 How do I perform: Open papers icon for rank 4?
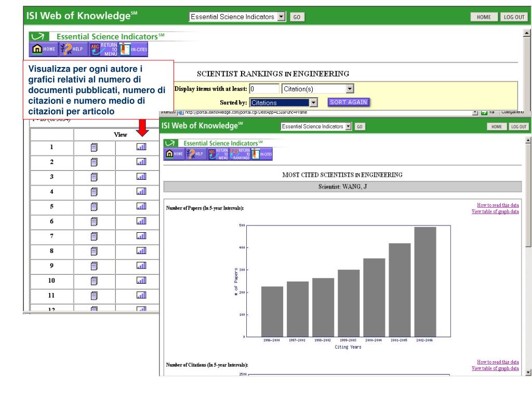pyautogui.click(x=95, y=192)
